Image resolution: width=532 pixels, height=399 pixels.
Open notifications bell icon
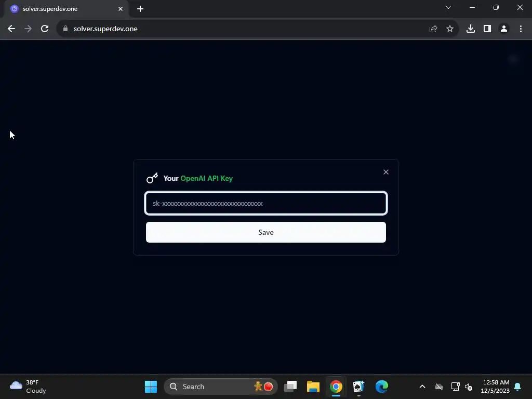click(517, 387)
